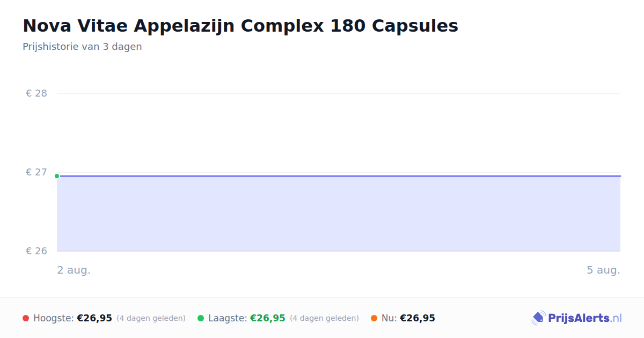Click the green data point on the chart line
Image resolution: width=644 pixels, height=338 pixels.
(57, 176)
